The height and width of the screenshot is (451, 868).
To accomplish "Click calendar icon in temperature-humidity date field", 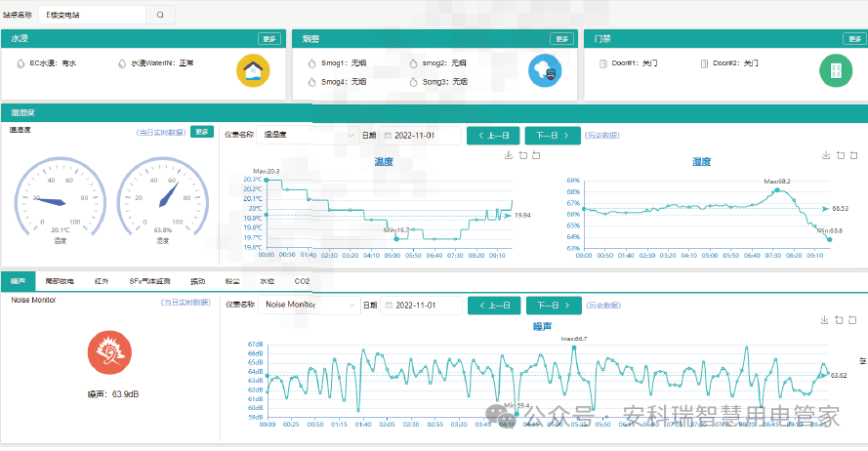I will pos(388,136).
